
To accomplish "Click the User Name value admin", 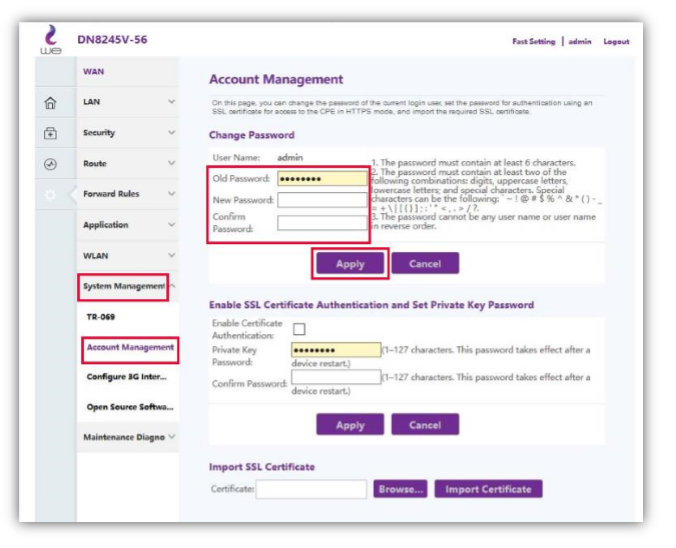I will click(290, 157).
